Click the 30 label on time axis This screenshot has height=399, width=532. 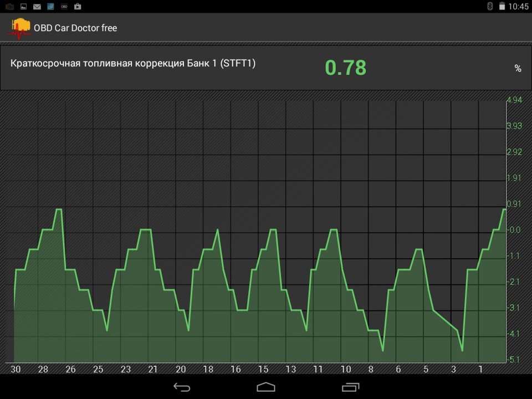coord(16,370)
